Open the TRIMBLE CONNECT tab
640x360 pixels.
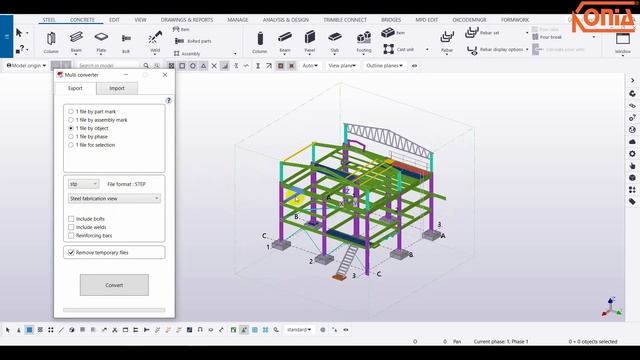click(x=345, y=20)
